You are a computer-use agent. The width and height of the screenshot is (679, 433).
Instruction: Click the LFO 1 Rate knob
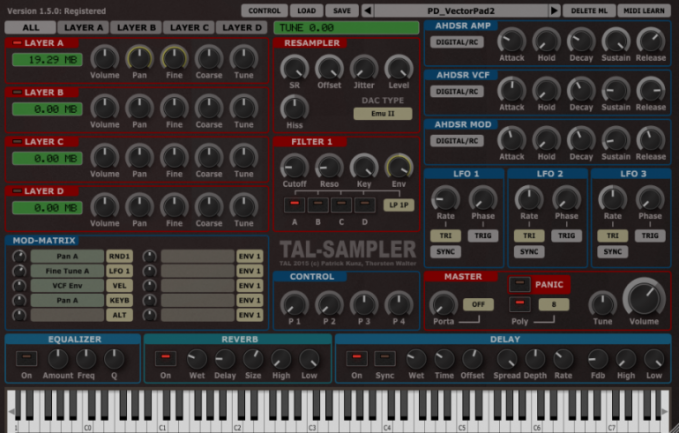pos(446,199)
